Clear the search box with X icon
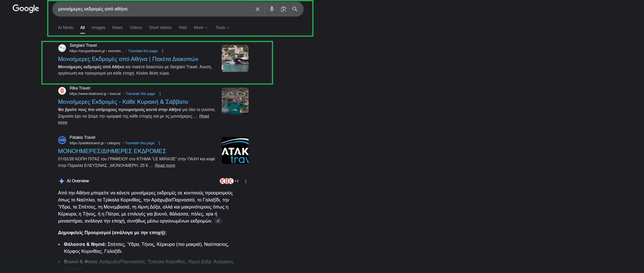This screenshot has height=273, width=644. pos(257,9)
